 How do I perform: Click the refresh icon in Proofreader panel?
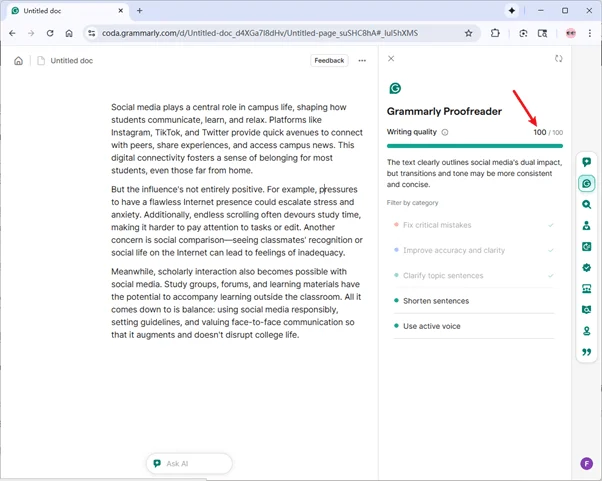coord(559,59)
